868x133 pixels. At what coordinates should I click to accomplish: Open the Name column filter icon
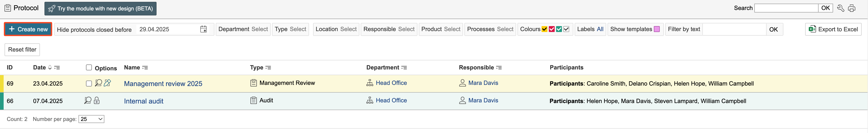click(x=145, y=68)
